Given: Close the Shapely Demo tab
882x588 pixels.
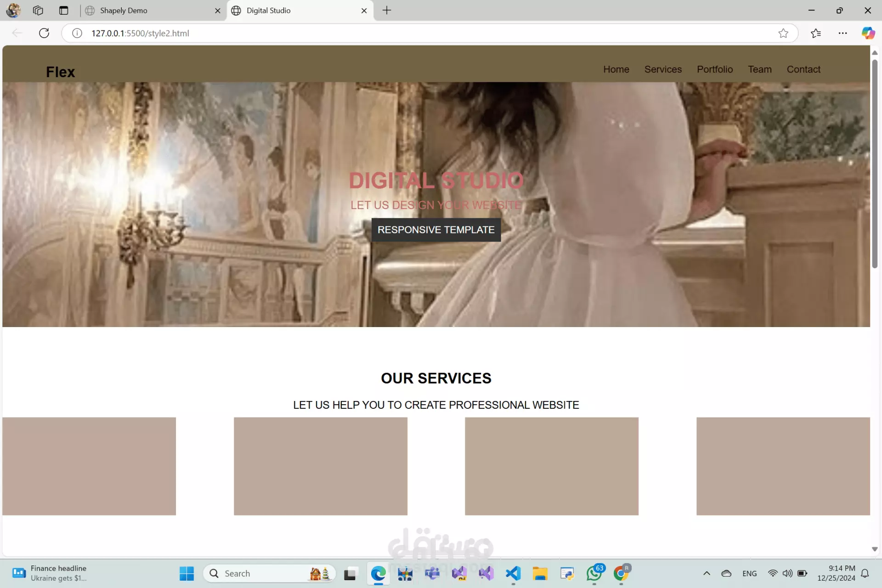Looking at the screenshot, I should pos(218,11).
